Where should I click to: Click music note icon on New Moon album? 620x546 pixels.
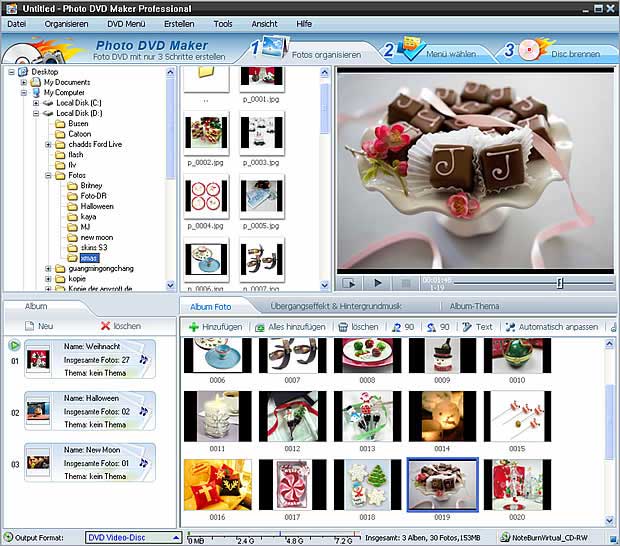coord(144,463)
